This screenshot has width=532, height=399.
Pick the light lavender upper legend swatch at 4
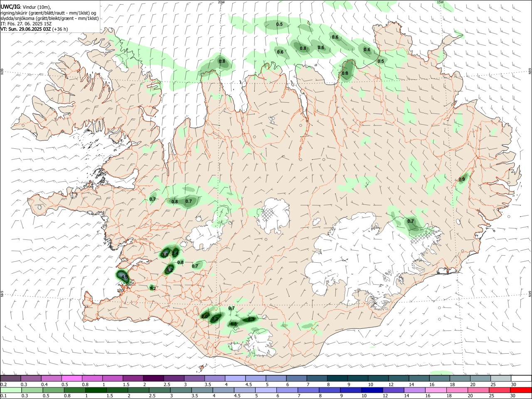point(235,379)
